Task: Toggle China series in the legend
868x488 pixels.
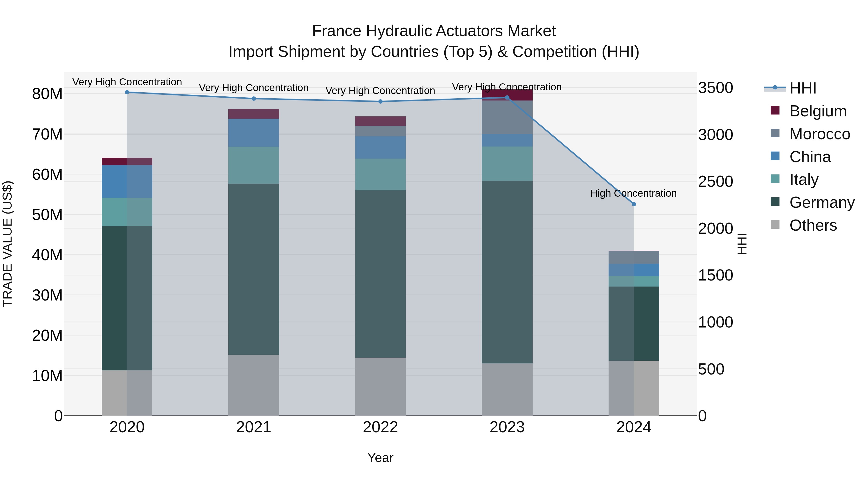Action: coord(801,157)
